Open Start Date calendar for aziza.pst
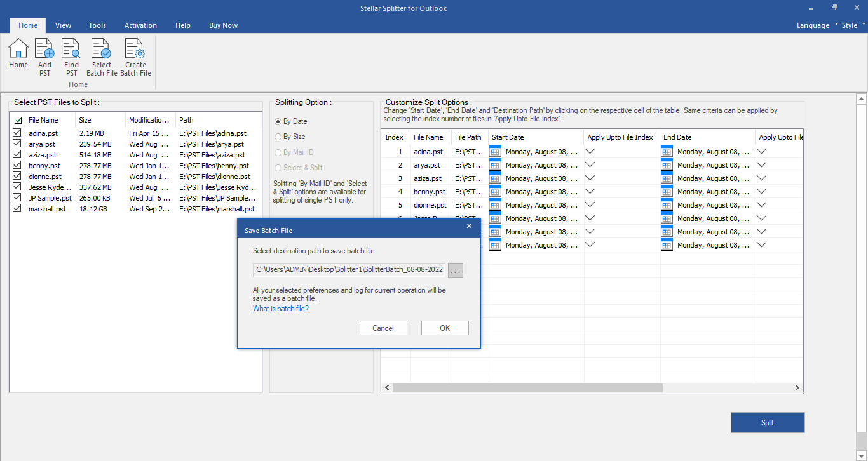868x461 pixels. (496, 178)
